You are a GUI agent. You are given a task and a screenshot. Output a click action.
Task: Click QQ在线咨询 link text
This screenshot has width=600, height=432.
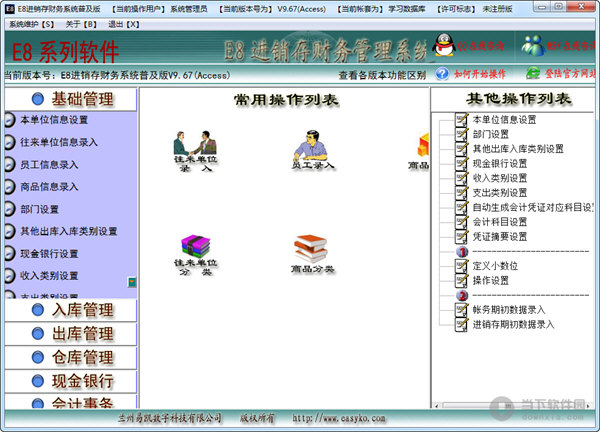coord(481,46)
